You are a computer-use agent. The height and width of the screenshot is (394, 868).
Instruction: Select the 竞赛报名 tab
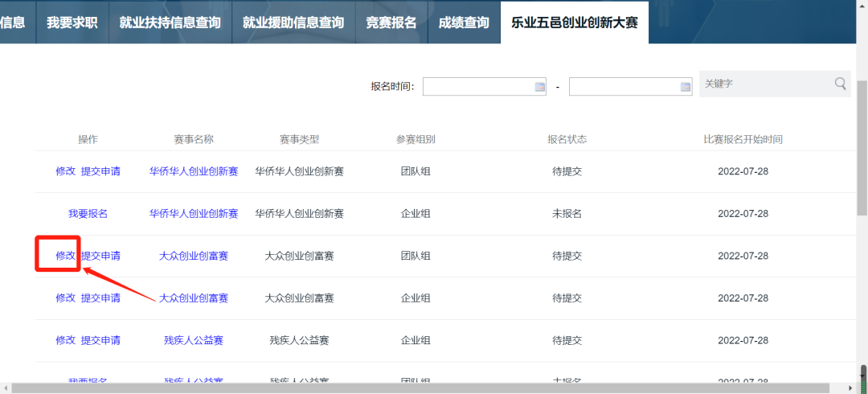tap(391, 23)
